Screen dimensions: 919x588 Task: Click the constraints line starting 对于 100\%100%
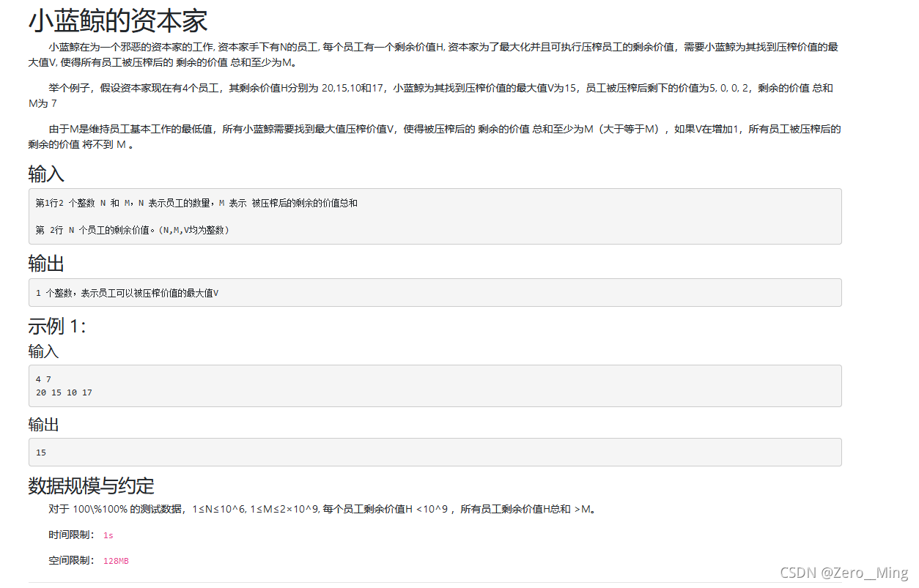click(x=323, y=510)
